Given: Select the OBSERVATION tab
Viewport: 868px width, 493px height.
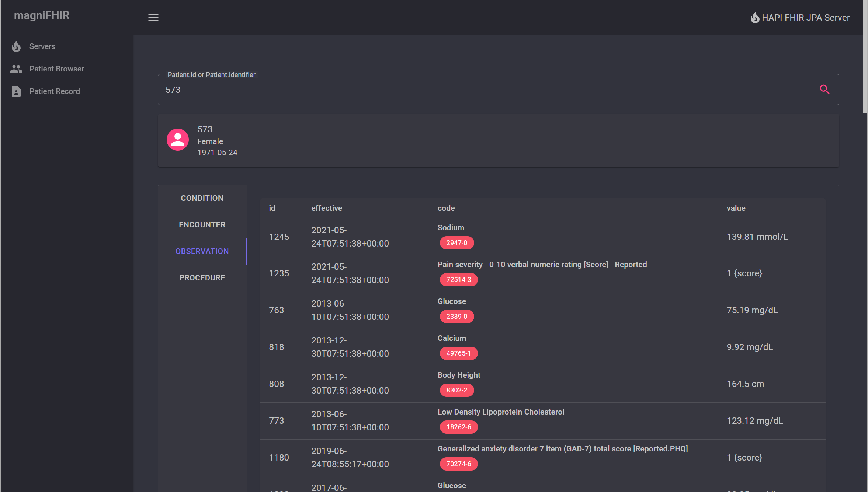Looking at the screenshot, I should click(x=202, y=251).
